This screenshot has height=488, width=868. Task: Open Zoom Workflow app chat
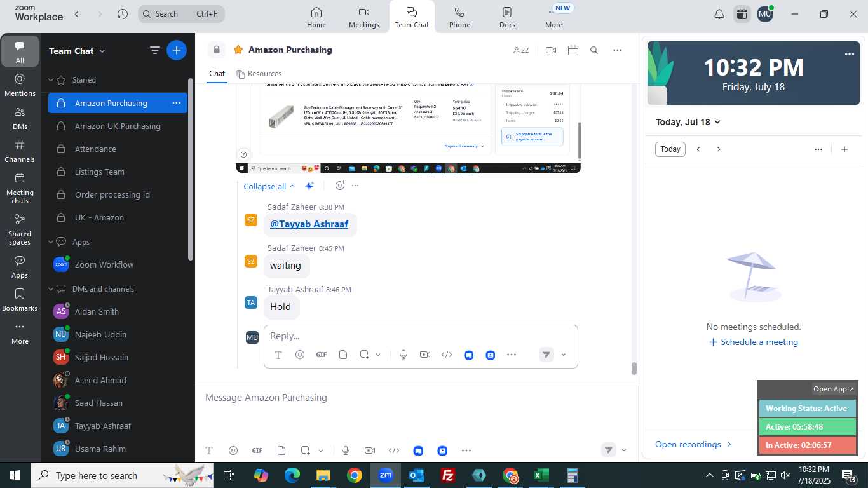[x=118, y=264]
